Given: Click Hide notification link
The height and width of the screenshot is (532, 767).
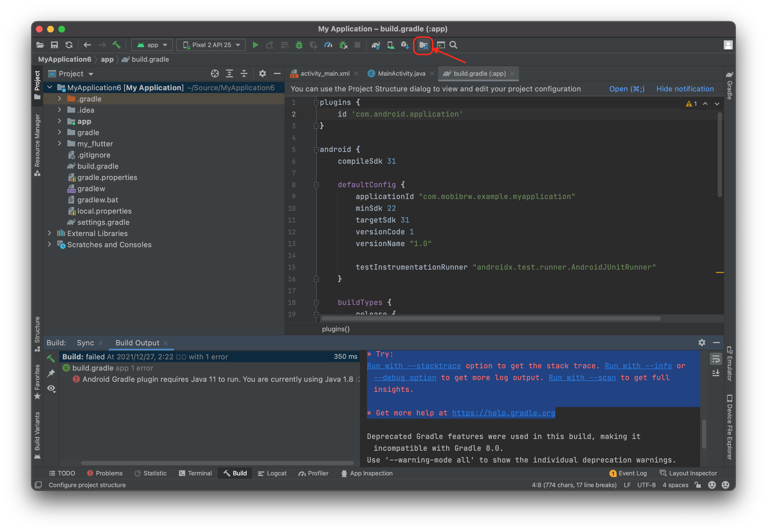Looking at the screenshot, I should click(x=685, y=89).
